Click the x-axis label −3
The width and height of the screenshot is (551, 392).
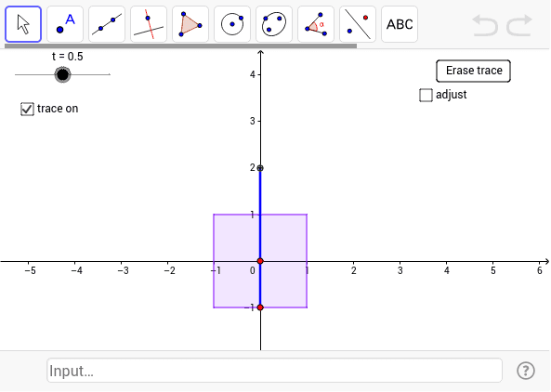(123, 270)
